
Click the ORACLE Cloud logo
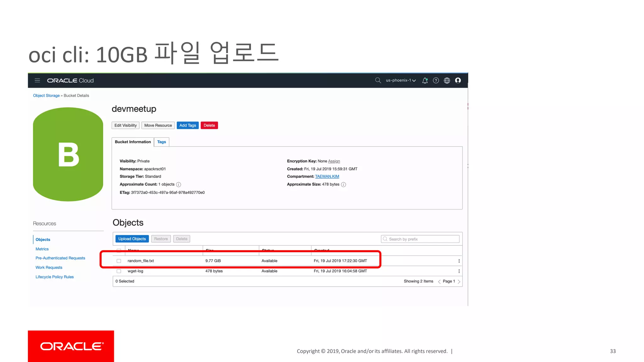tap(70, 80)
